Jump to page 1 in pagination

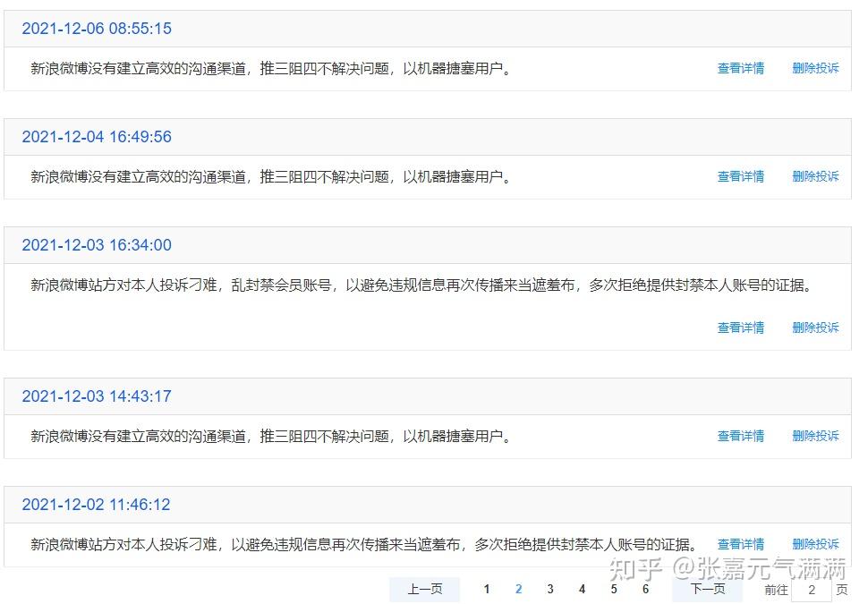click(x=487, y=589)
